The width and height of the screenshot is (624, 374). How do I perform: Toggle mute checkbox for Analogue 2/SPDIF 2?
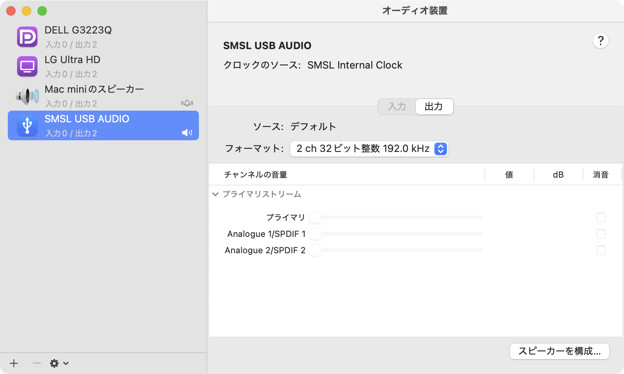(601, 250)
